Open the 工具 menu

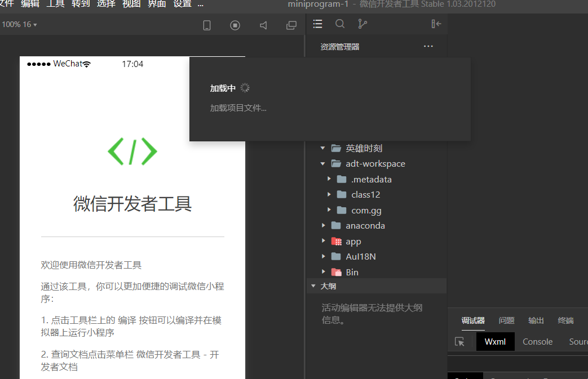point(55,4)
